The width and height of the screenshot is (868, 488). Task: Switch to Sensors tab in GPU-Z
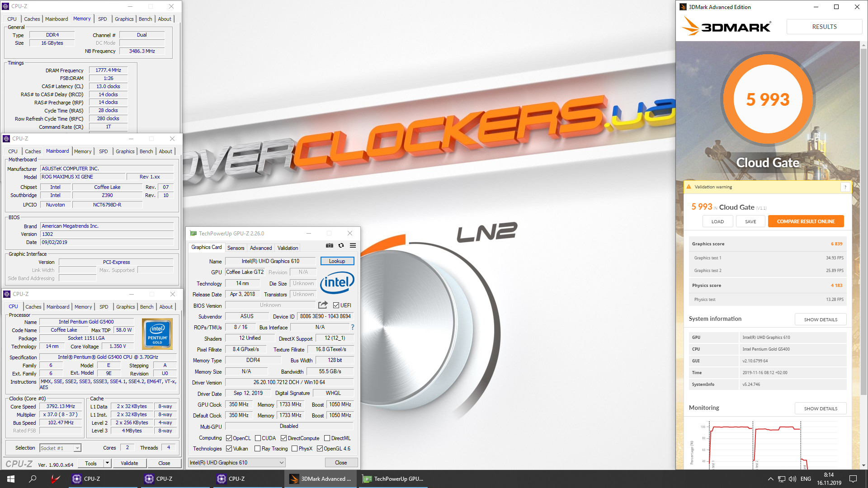[236, 248]
